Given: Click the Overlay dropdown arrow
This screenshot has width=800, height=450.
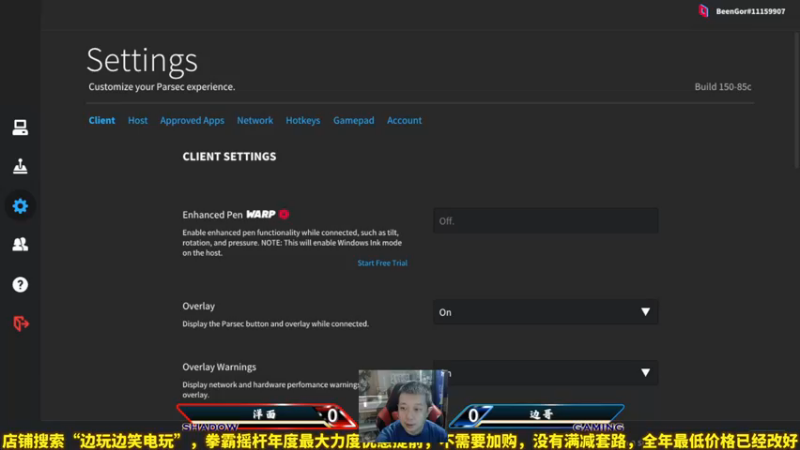Looking at the screenshot, I should [x=645, y=312].
